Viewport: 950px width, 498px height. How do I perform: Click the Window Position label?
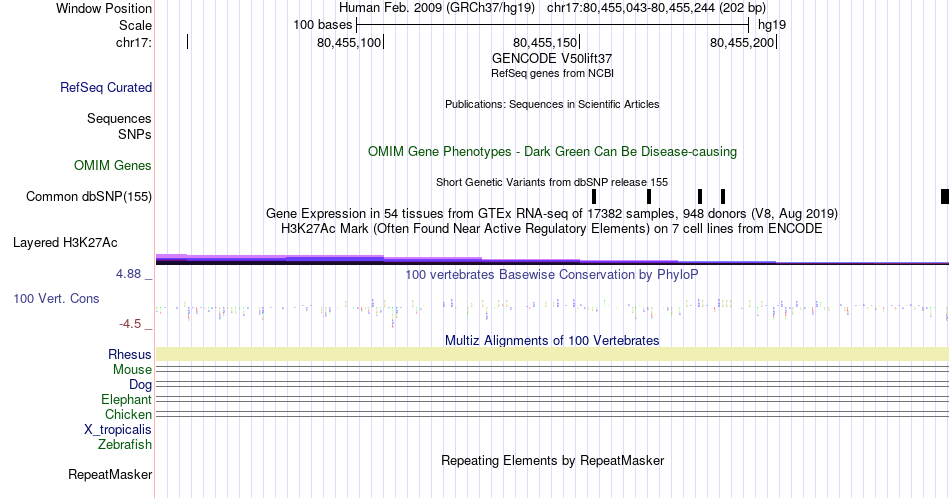[x=104, y=8]
